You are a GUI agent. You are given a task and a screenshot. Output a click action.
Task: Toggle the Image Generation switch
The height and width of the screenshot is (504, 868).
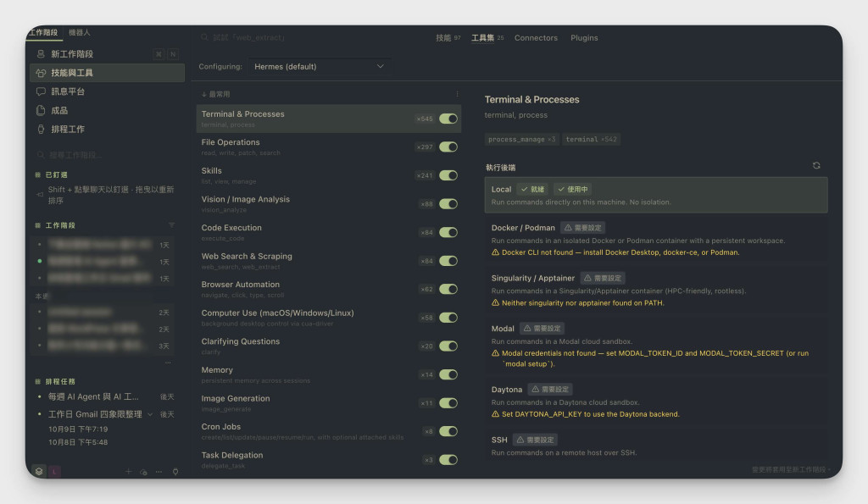tap(448, 402)
